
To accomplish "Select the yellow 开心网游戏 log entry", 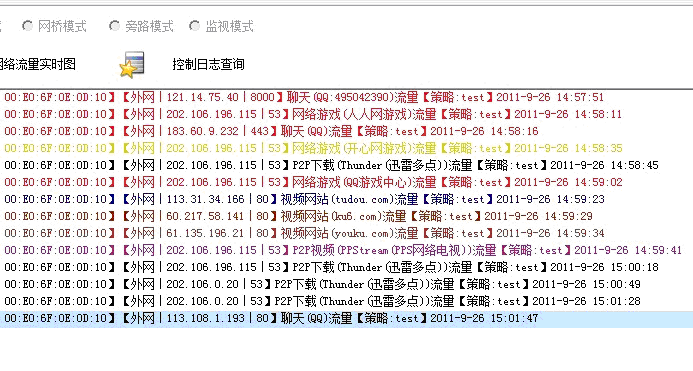I will pos(346,148).
